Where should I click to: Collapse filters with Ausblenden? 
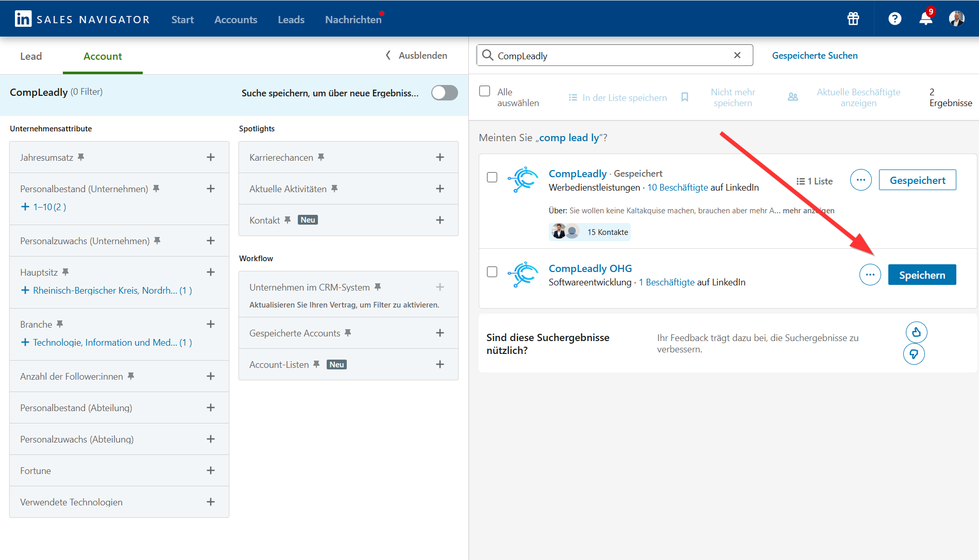pyautogui.click(x=416, y=55)
